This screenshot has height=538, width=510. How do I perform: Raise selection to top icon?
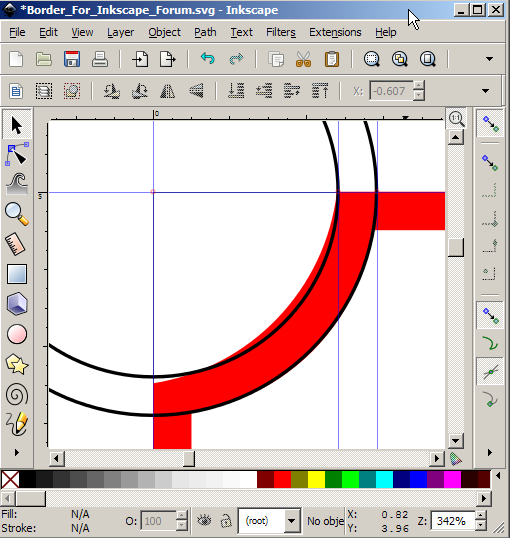pos(320,91)
